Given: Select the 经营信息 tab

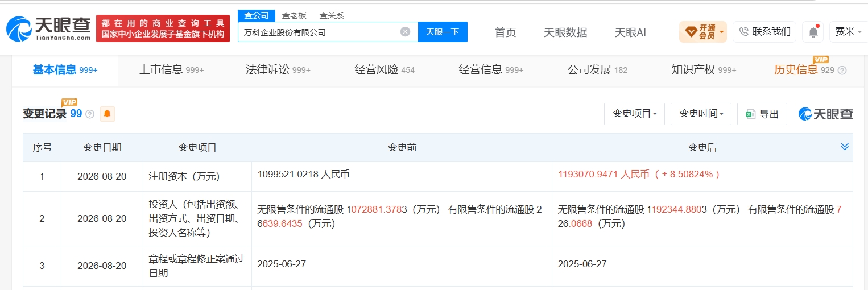Looking at the screenshot, I should 491,70.
